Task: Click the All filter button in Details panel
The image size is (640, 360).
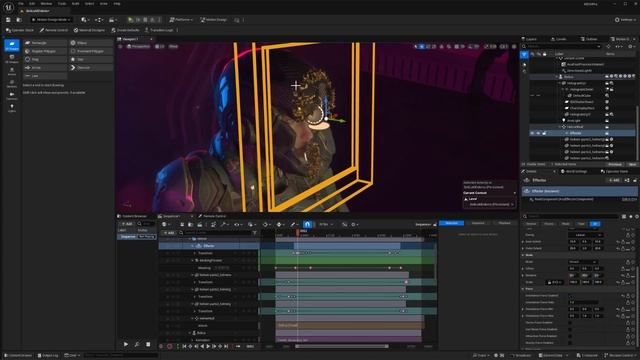Action: tap(595, 224)
